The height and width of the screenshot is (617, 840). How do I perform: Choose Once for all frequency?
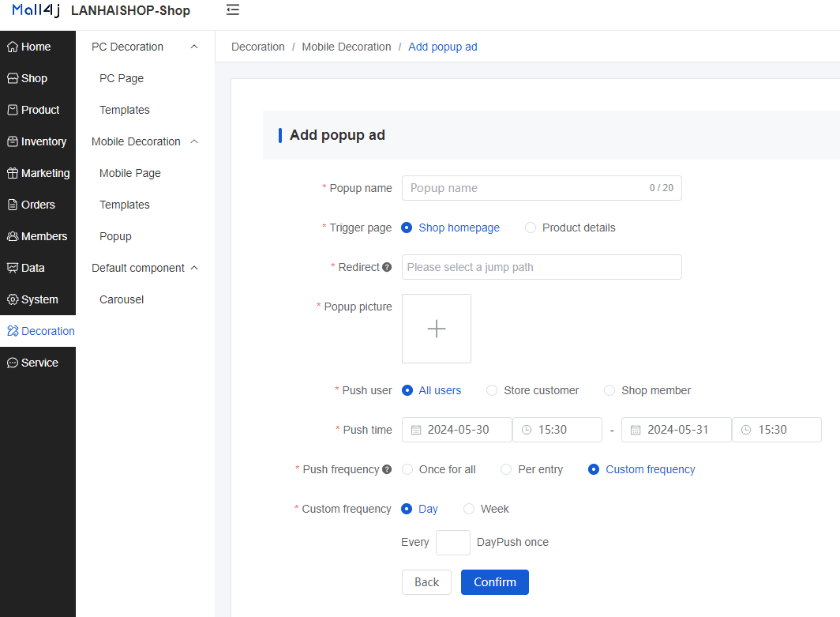click(439, 469)
